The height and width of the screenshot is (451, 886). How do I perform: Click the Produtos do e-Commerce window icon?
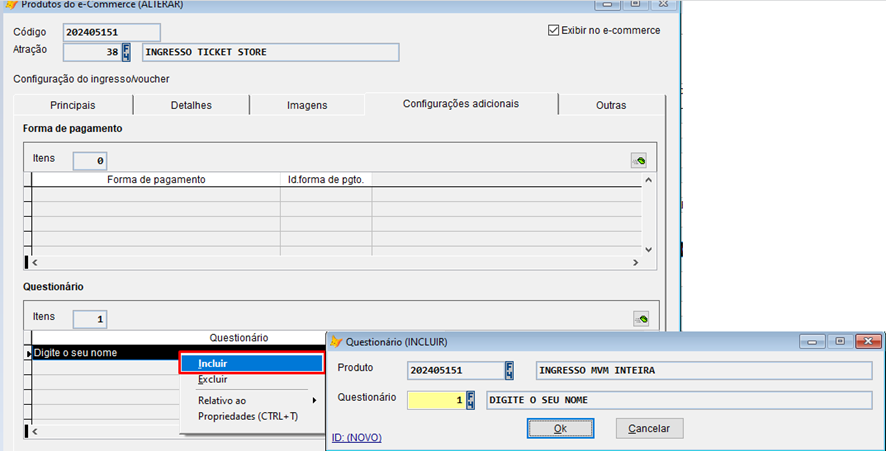(x=10, y=5)
